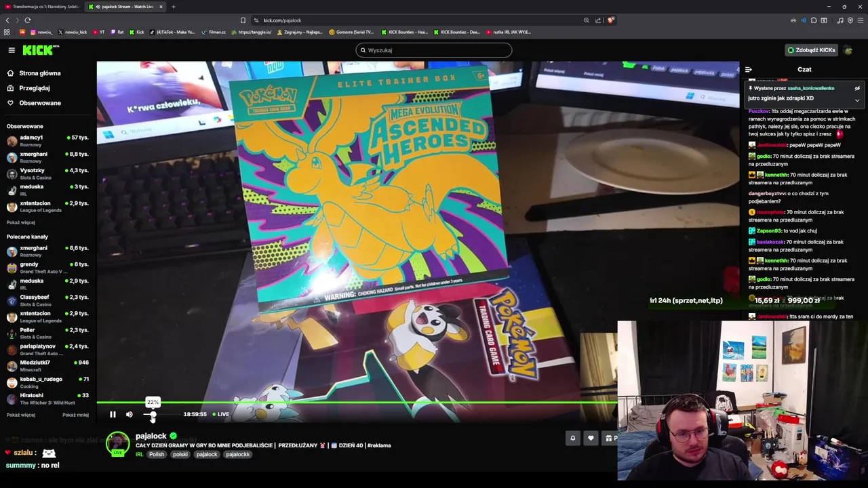Open parisplatynov recommended channel

point(47,350)
